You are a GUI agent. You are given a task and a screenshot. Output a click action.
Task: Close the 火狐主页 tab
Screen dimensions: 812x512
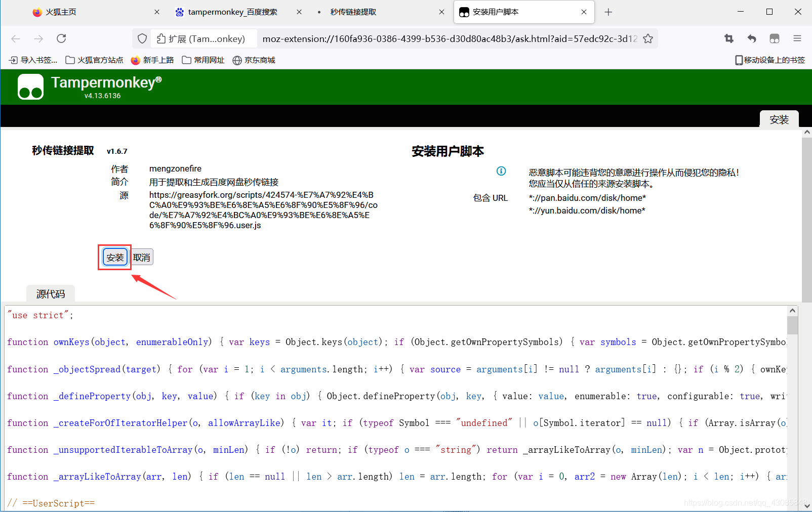pos(157,12)
